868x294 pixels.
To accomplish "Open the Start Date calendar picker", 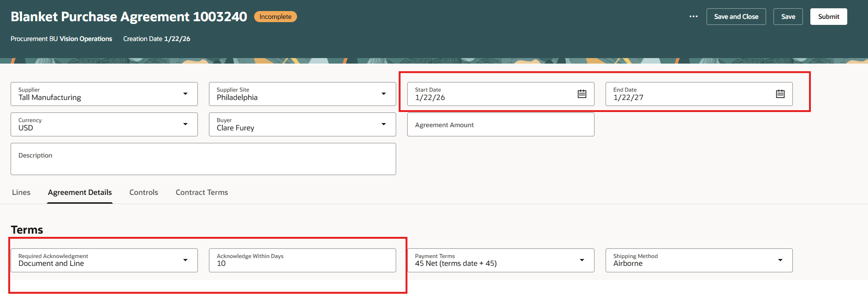I will click(582, 94).
